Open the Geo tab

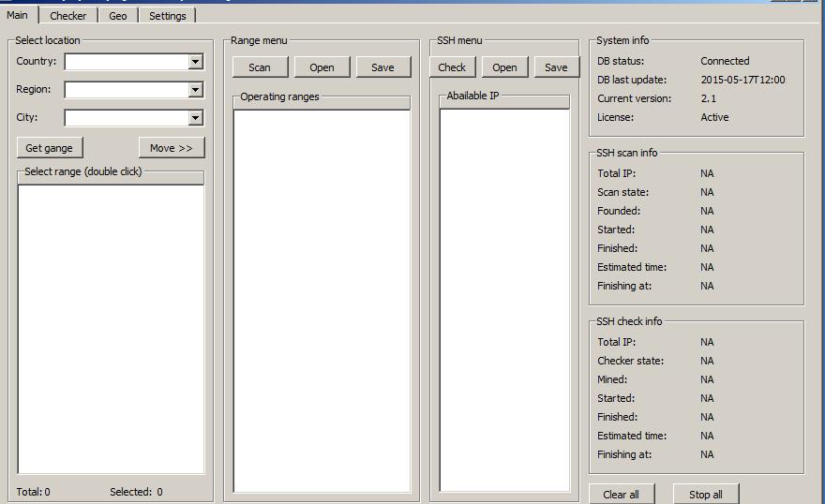(117, 16)
